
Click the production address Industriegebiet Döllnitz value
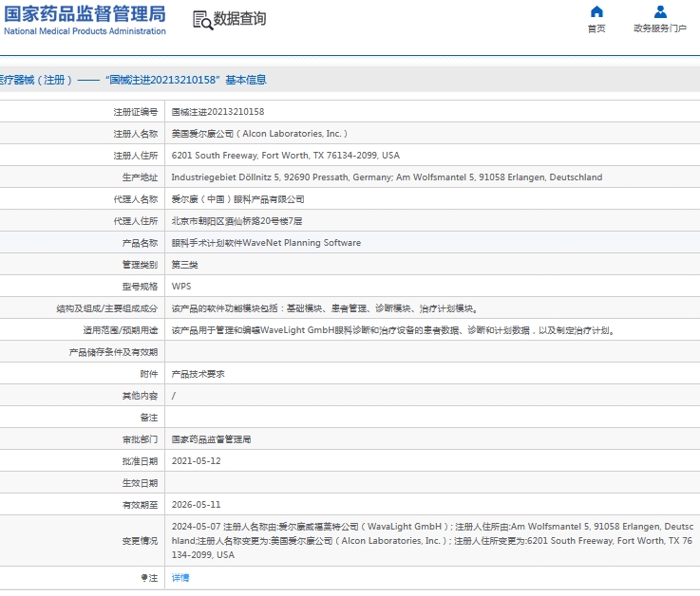(388, 177)
